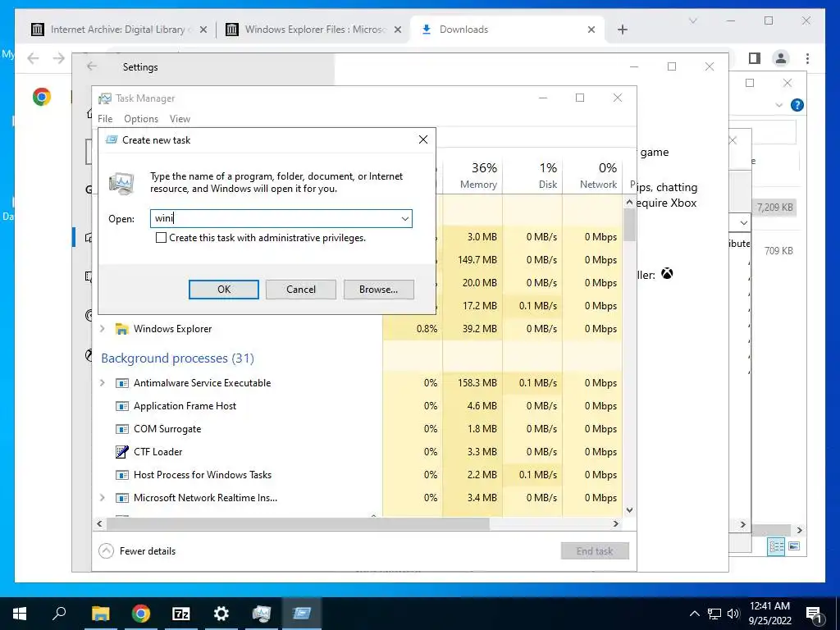The height and width of the screenshot is (630, 840).
Task: Open Google Chrome from the taskbar
Action: (141, 614)
